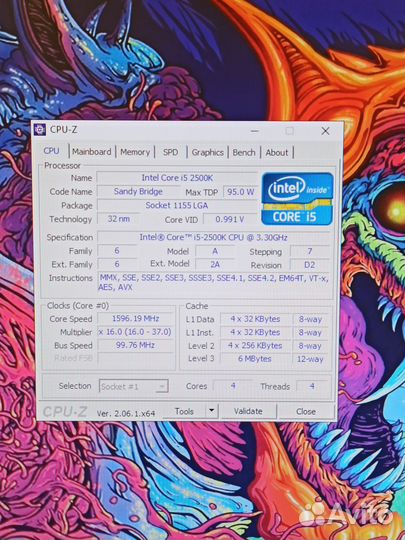The height and width of the screenshot is (540, 405).
Task: Click the Core Speed value field
Action: tap(136, 319)
